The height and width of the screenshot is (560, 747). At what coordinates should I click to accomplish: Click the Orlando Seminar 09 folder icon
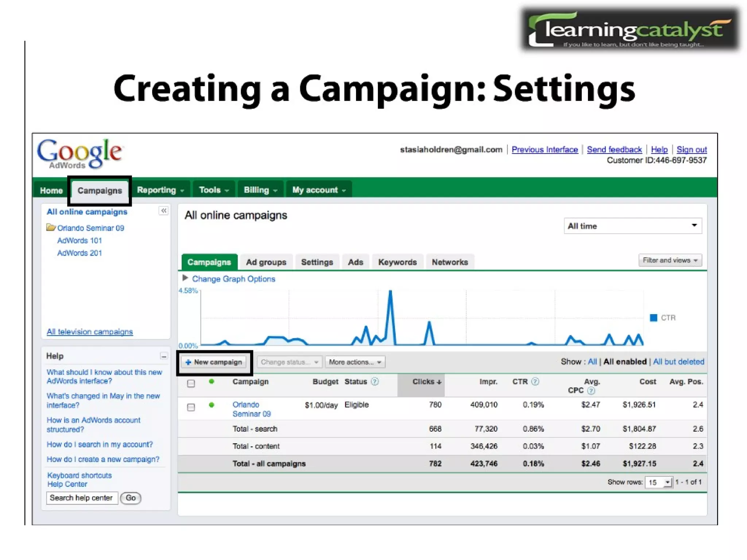[x=51, y=228]
